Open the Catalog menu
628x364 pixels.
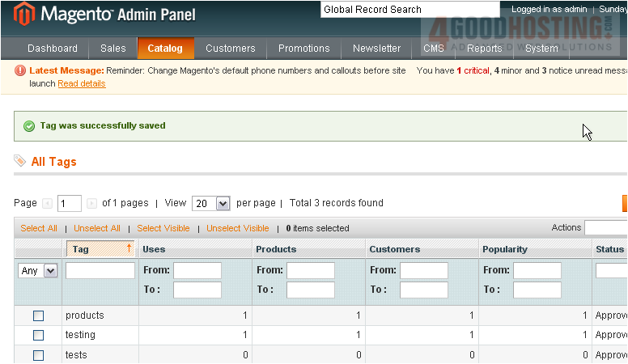[165, 49]
